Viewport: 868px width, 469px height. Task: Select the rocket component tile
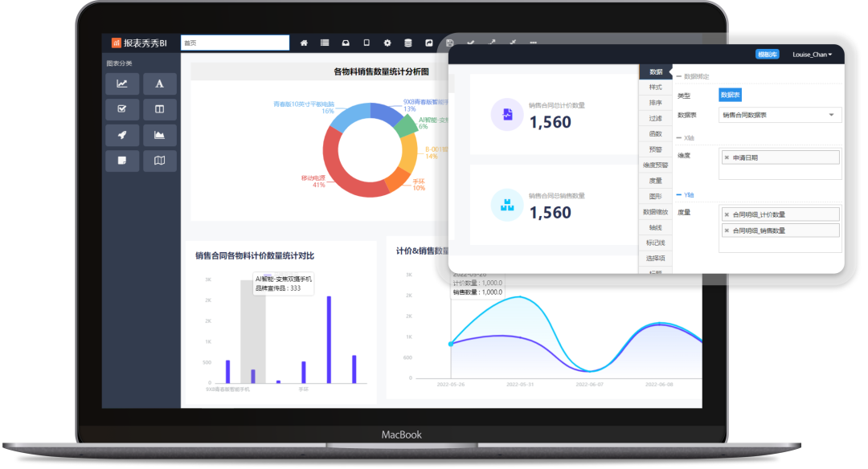tap(122, 135)
